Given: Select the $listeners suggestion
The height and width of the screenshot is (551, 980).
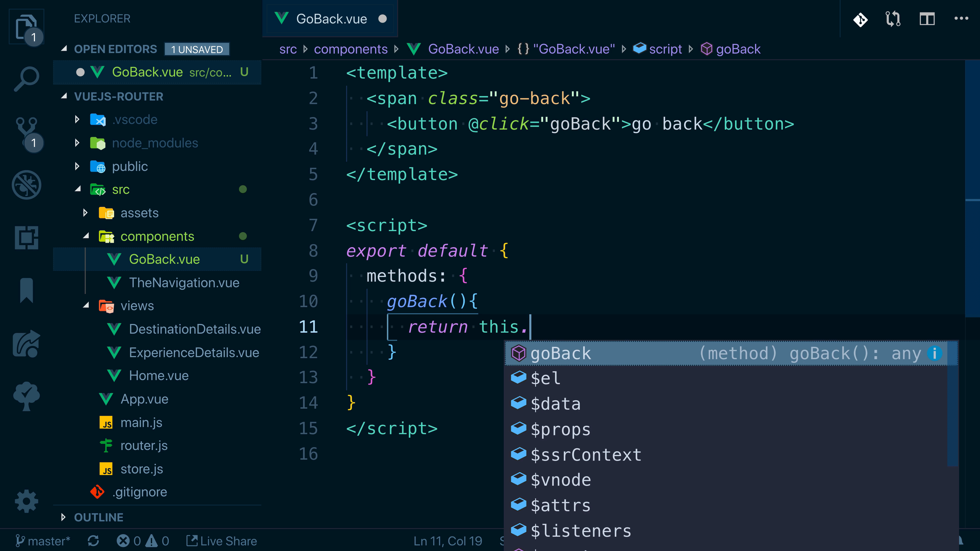Looking at the screenshot, I should [726, 531].
